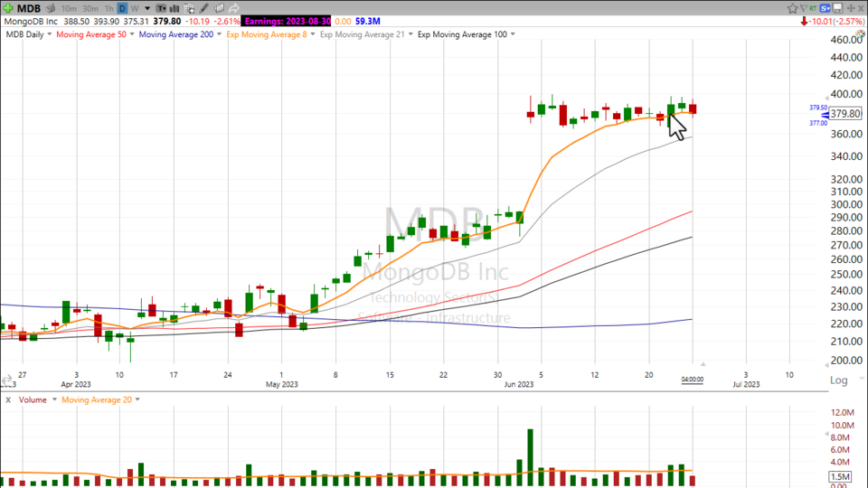Click the small triangle above the time axis
868x488 pixels.
point(703,364)
